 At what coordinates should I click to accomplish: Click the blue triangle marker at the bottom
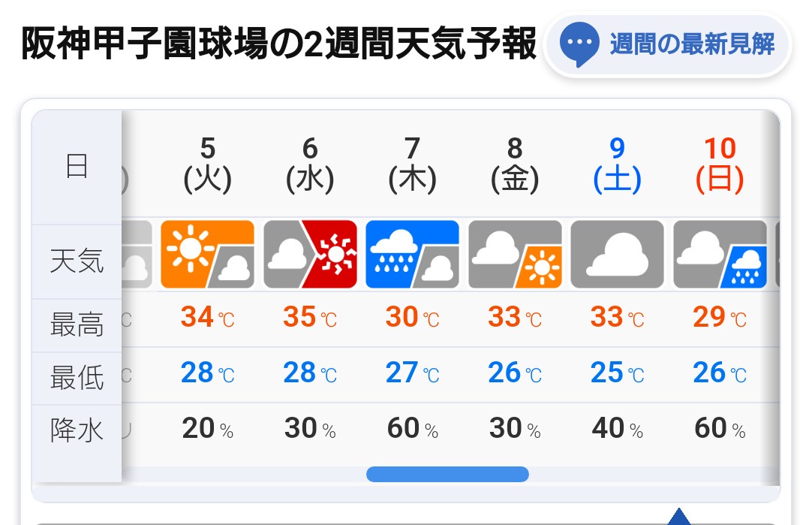click(679, 517)
